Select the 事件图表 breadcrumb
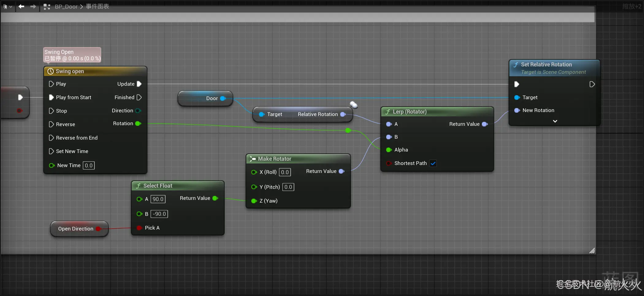Screen dimensions: 644x296 tap(97, 6)
